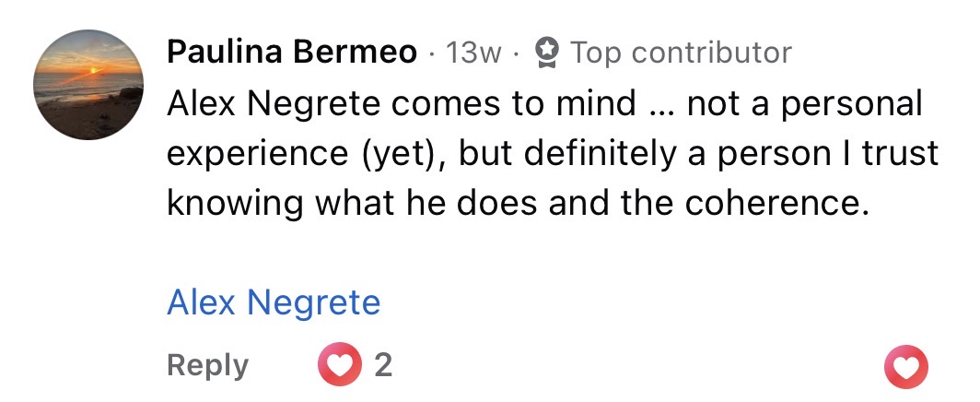The image size is (980, 402).
Task: Click the Top contributor badge icon
Action: (548, 53)
